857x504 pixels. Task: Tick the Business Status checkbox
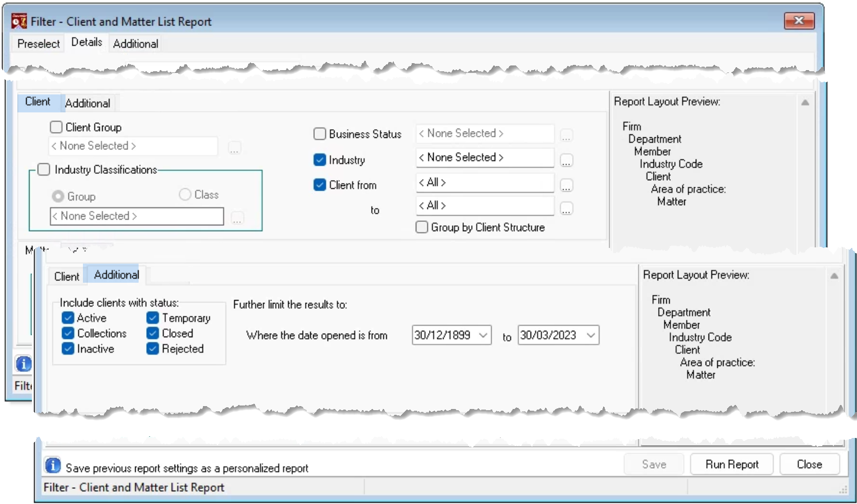click(319, 134)
